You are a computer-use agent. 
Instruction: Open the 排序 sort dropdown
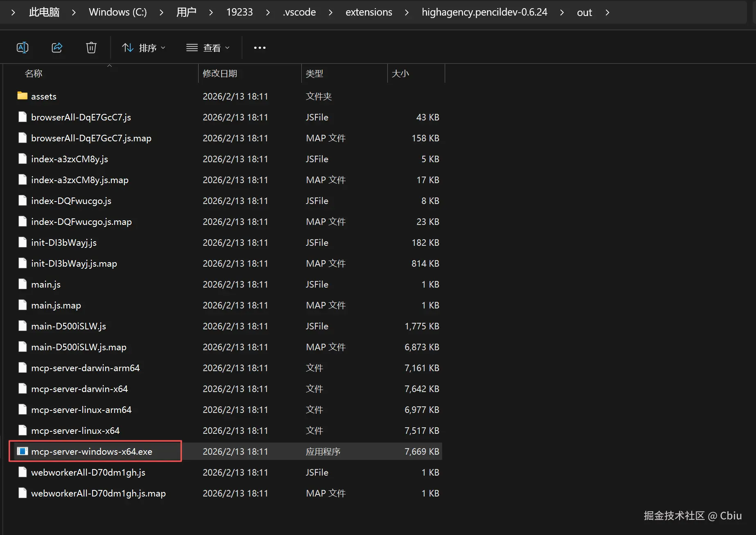(144, 48)
